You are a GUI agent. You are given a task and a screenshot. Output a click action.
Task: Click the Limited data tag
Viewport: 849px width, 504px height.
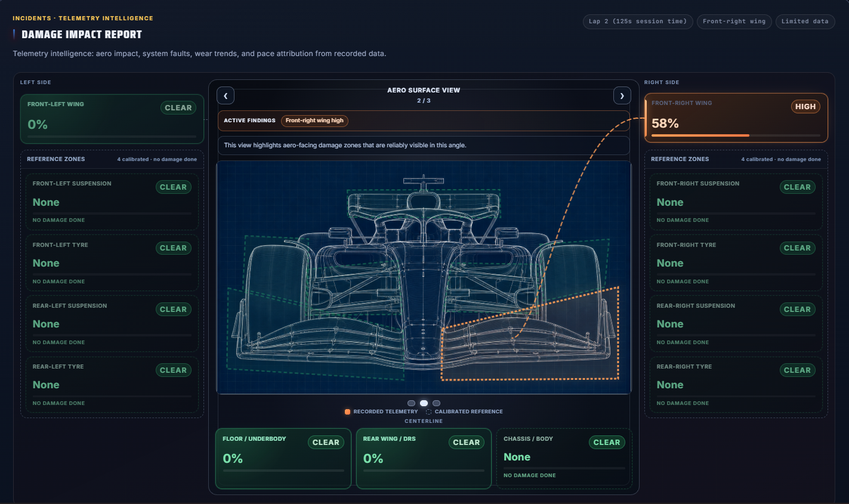point(805,21)
